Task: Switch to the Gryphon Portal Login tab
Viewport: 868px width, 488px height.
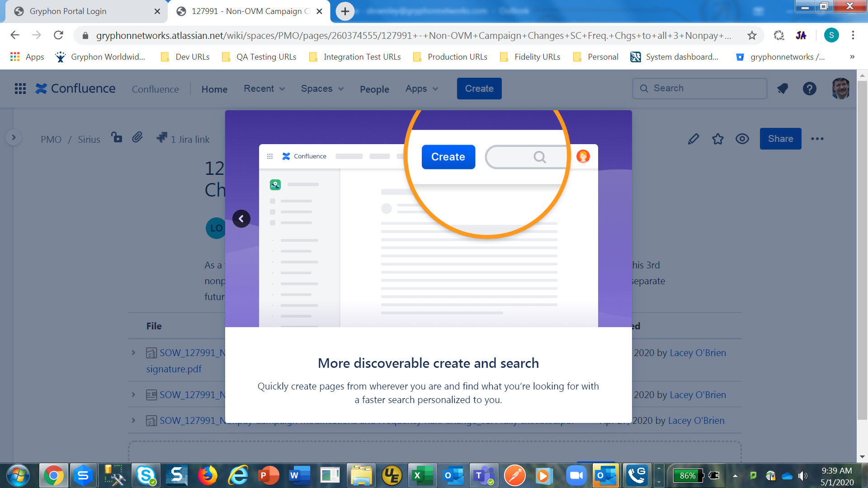Action: pyautogui.click(x=86, y=11)
